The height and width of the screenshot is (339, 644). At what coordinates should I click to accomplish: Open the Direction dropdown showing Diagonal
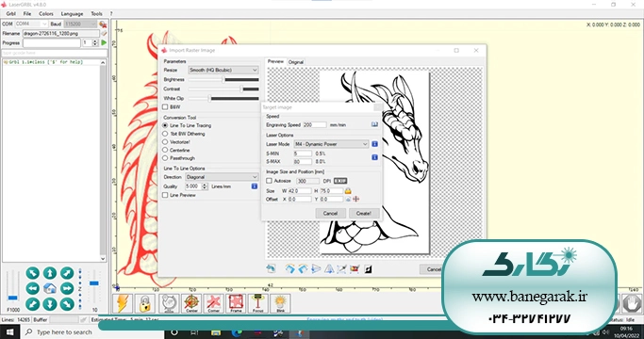point(222,177)
